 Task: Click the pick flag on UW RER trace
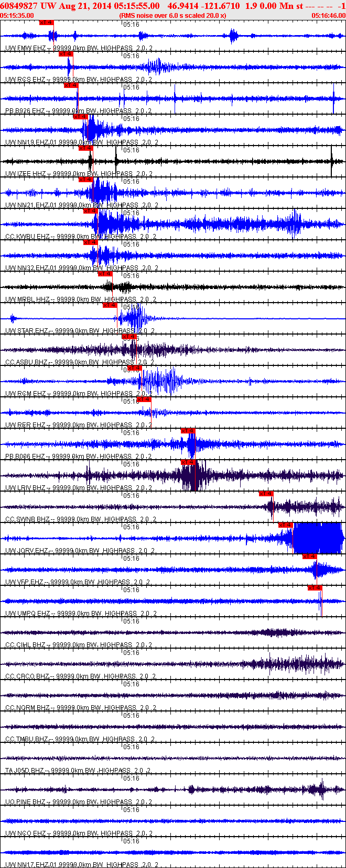(144, 399)
